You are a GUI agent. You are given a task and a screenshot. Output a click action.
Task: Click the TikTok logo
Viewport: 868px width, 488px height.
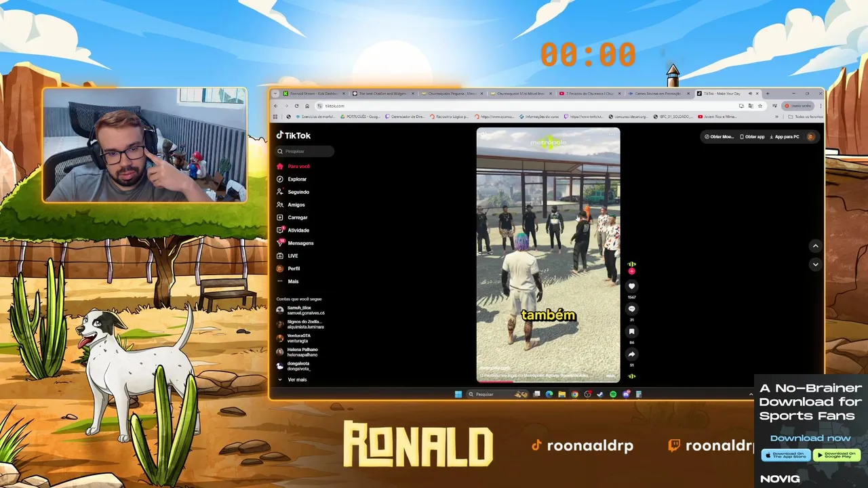click(293, 136)
